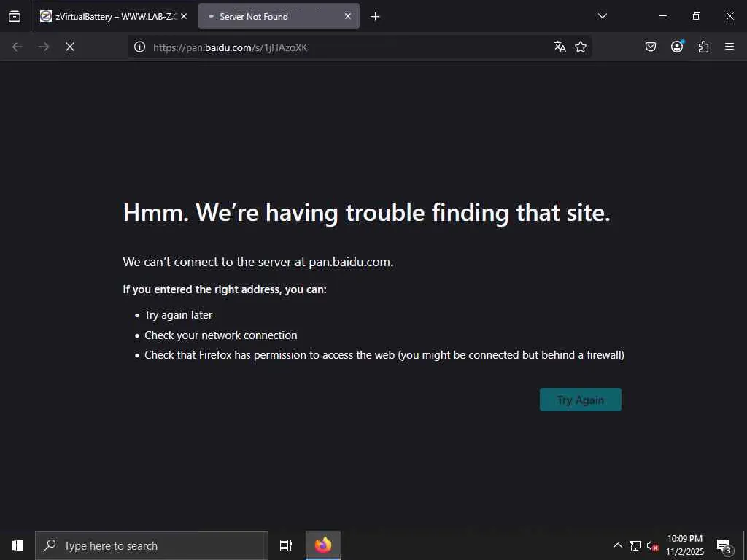Open the network status tray icon
The width and height of the screenshot is (747, 560).
(x=635, y=545)
